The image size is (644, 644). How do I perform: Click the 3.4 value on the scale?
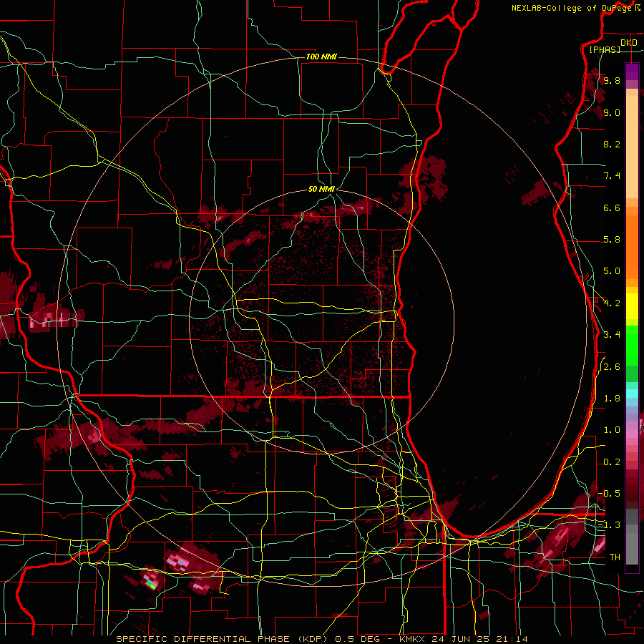tap(612, 335)
